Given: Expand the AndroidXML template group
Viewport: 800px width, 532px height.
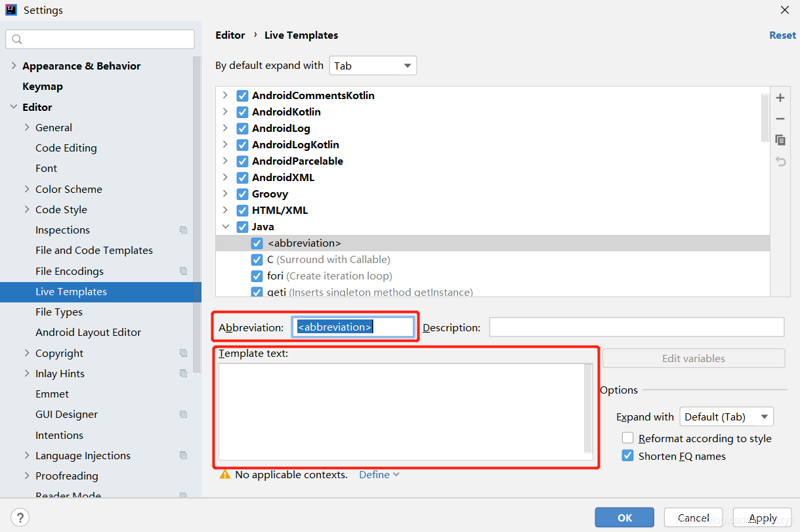Looking at the screenshot, I should [x=225, y=177].
